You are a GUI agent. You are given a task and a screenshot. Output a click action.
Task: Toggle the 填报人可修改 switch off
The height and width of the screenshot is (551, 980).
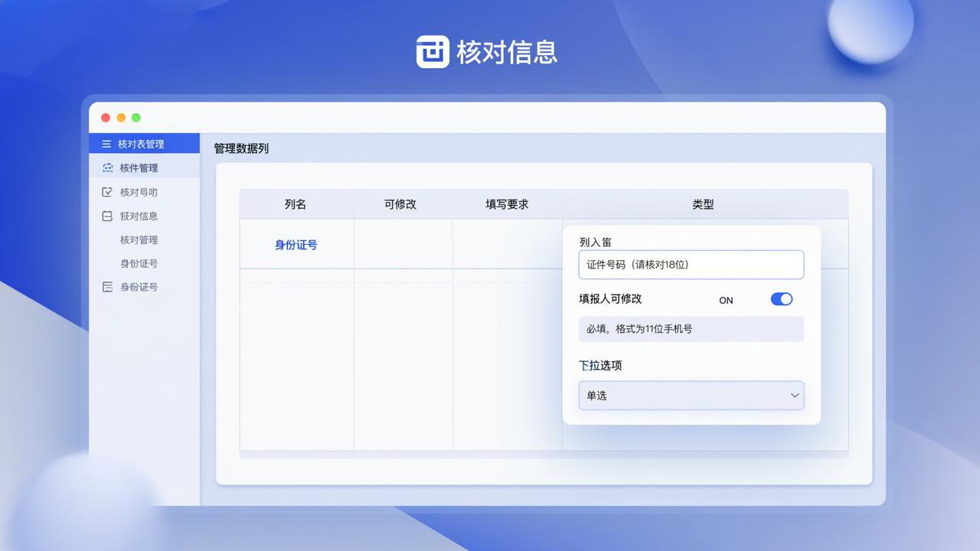click(782, 299)
